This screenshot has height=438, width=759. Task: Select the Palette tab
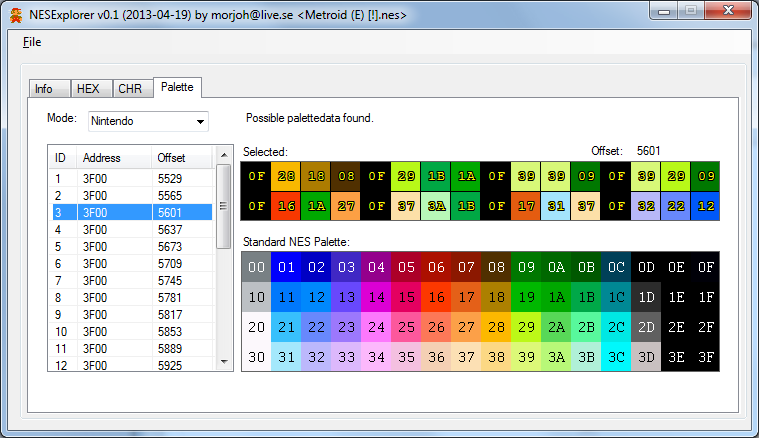pyautogui.click(x=177, y=87)
